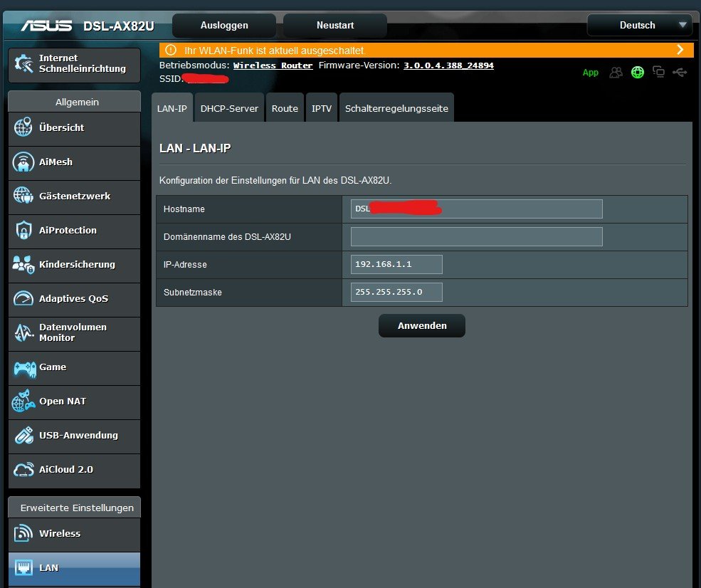Click the LAN - LAN-IP page heading

195,148
